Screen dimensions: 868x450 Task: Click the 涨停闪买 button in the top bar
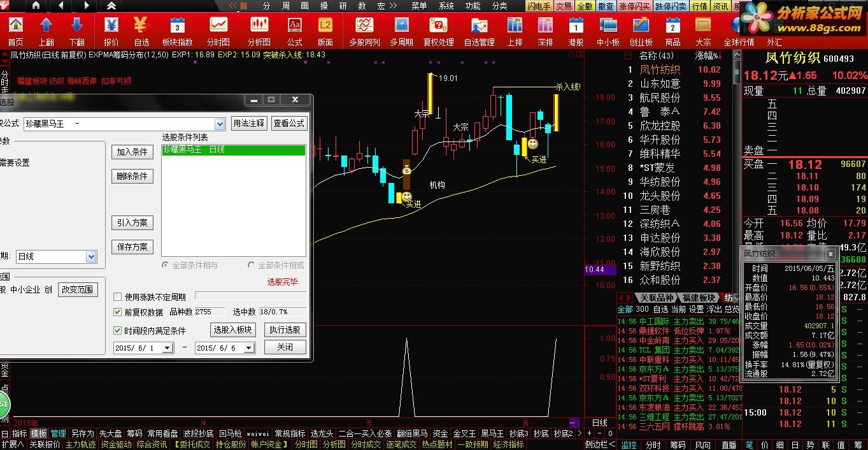coord(634,6)
